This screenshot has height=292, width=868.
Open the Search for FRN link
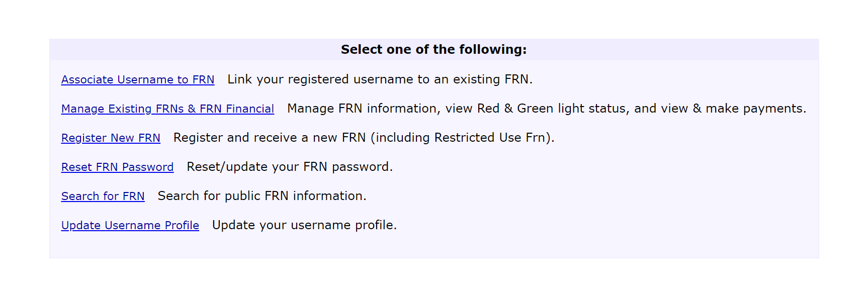[103, 197]
